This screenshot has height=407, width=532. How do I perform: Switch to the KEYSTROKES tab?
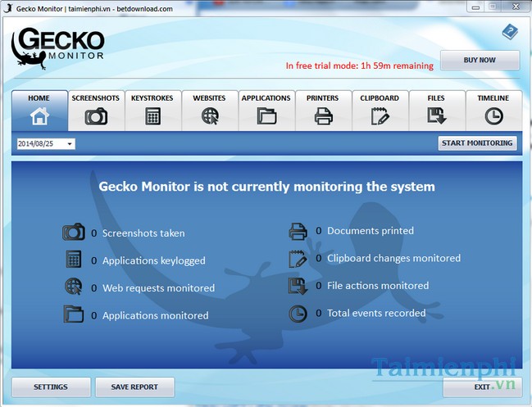point(152,111)
